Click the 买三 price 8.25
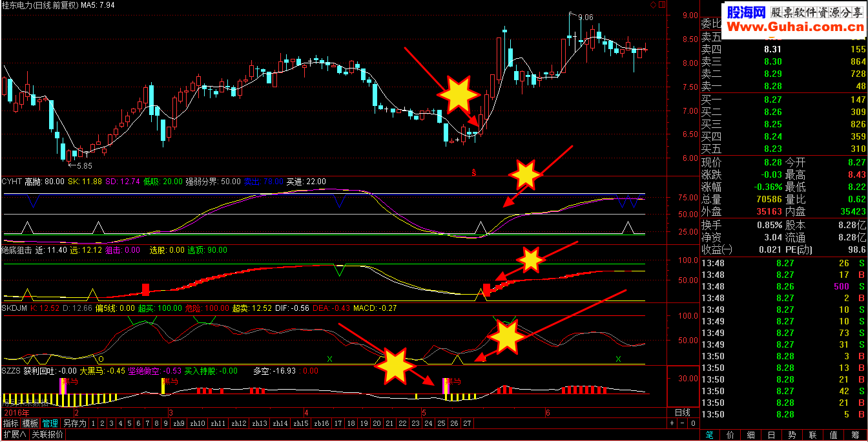Screen dimensions: 868x442 [773, 124]
